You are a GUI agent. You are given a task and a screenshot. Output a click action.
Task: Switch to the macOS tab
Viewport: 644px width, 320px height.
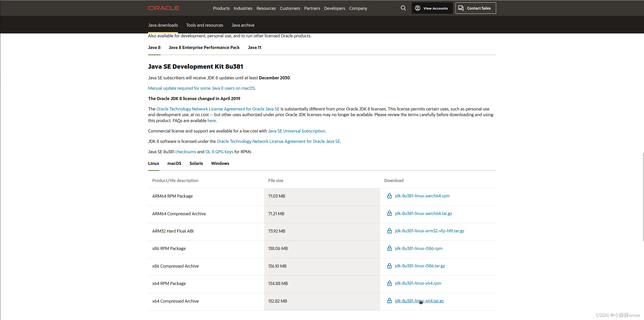click(x=174, y=163)
